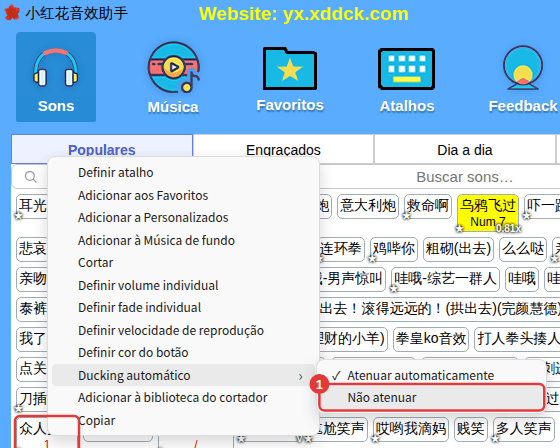Play the 悲哀 sound

tap(32, 249)
